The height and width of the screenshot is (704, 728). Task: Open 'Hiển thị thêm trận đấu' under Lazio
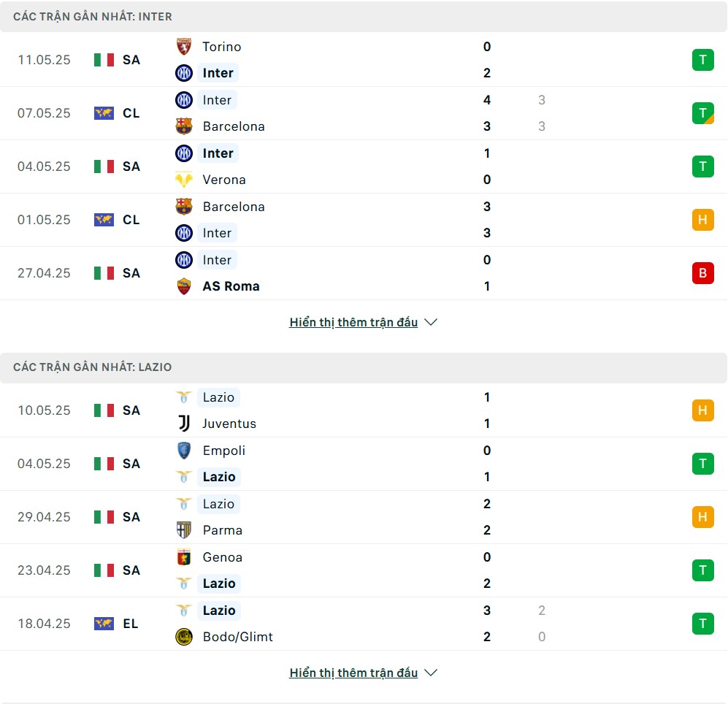coord(353,673)
